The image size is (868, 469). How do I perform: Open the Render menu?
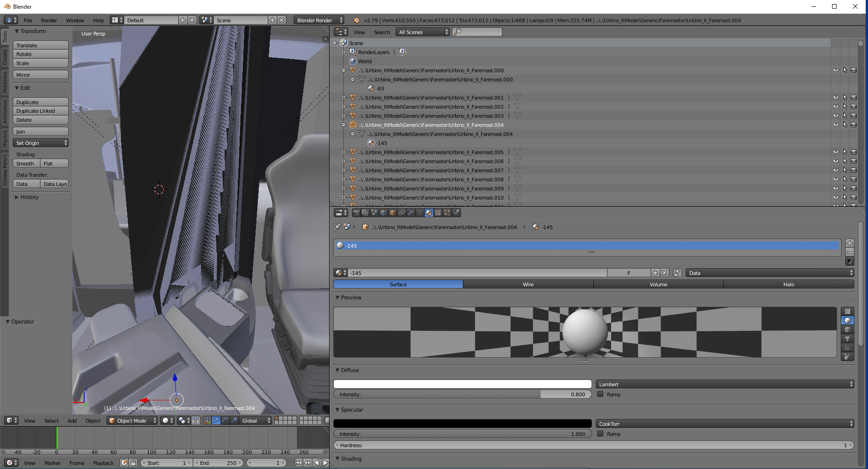pyautogui.click(x=49, y=20)
